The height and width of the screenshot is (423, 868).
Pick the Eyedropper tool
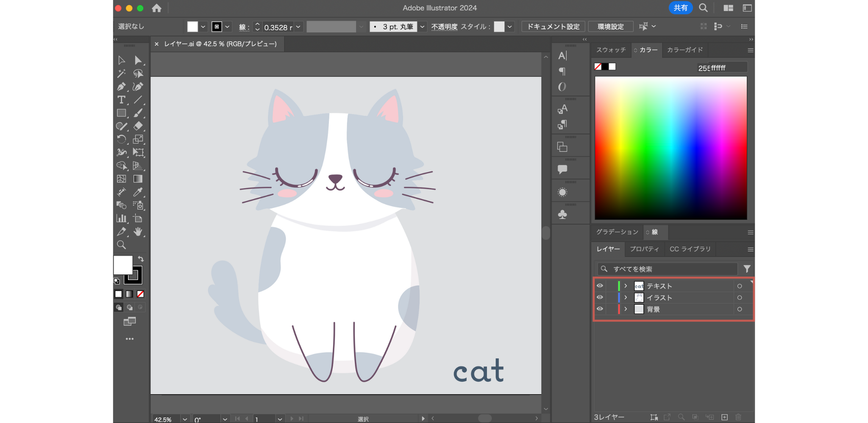click(139, 192)
